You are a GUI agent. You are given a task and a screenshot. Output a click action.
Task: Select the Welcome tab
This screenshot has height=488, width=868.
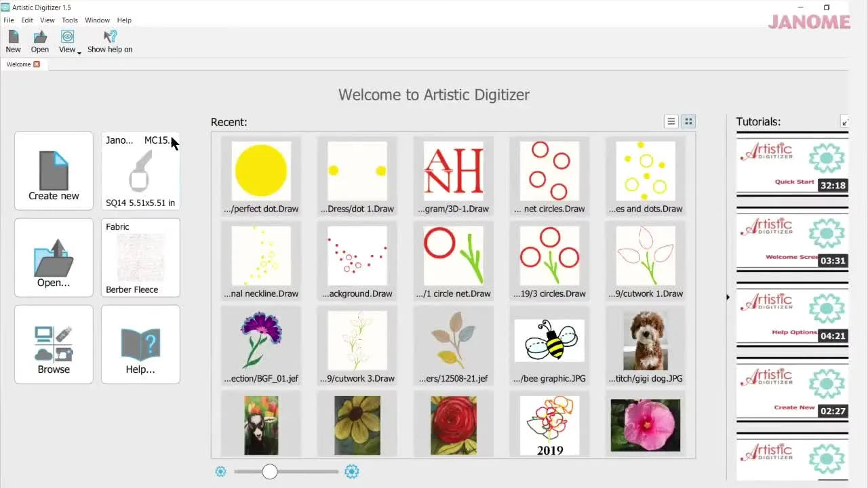click(x=17, y=64)
